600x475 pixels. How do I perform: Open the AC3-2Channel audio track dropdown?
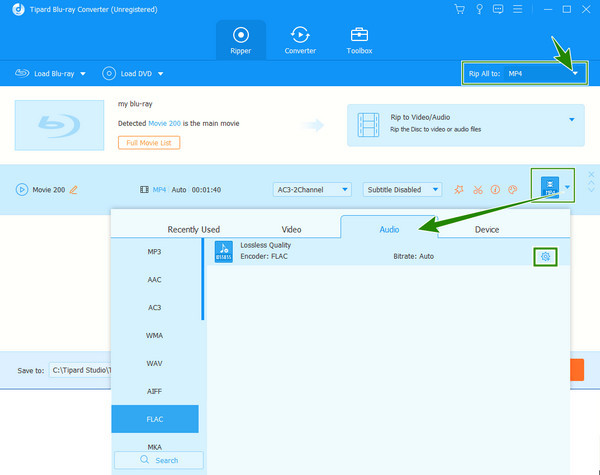312,189
